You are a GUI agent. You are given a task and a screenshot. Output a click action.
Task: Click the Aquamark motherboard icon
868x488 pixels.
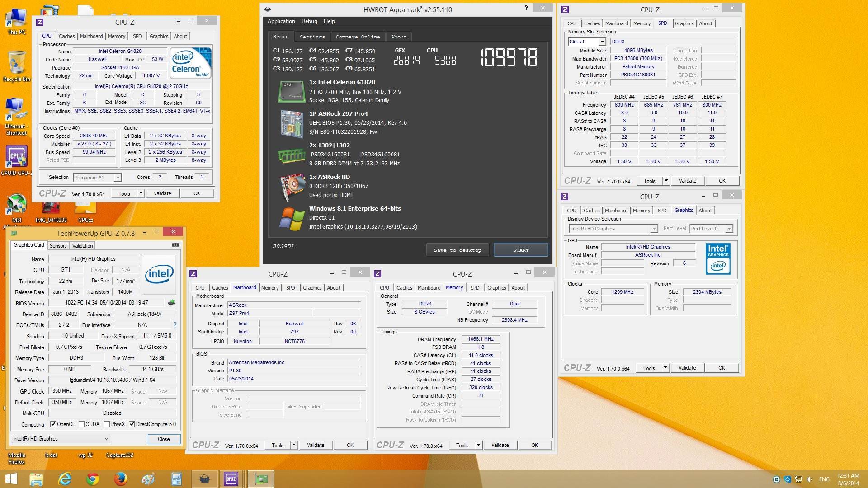(x=291, y=123)
